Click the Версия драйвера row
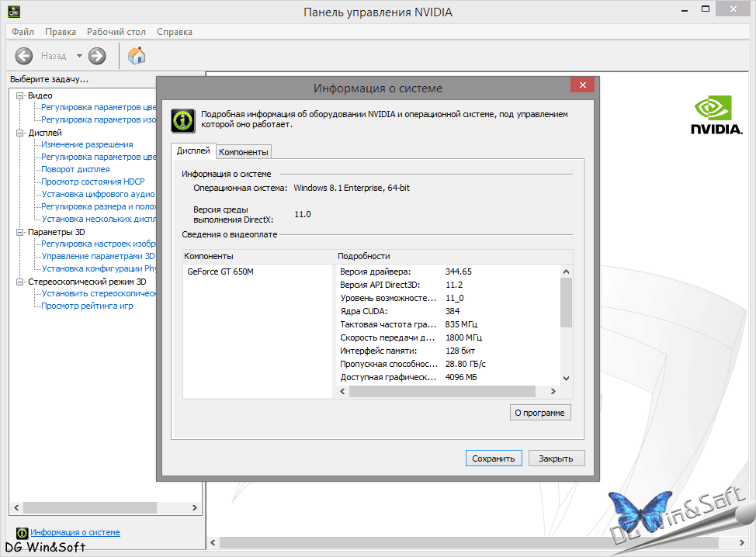 pyautogui.click(x=449, y=272)
